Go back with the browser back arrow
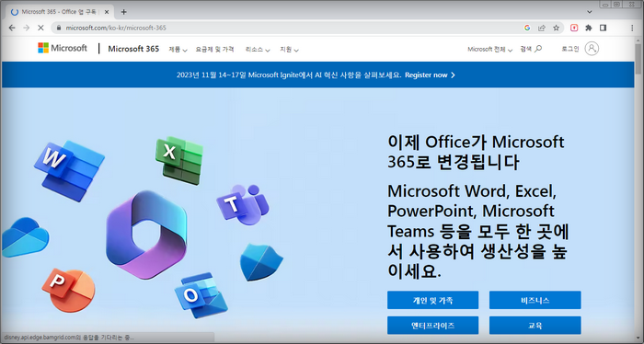Viewport: 644px width, 344px height. pos(12,28)
